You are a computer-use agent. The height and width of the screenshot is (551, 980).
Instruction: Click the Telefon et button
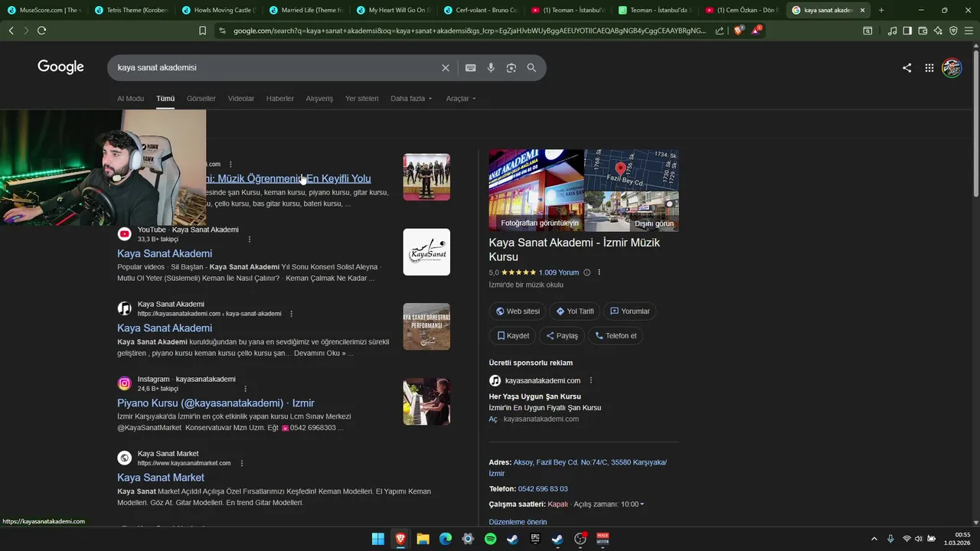pos(616,336)
